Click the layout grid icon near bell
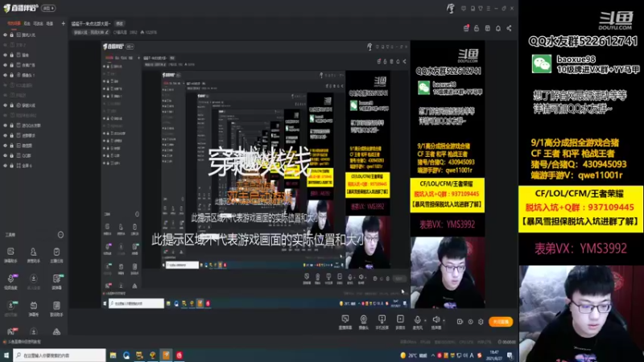Viewport: 644px width, 362px height. (488, 28)
